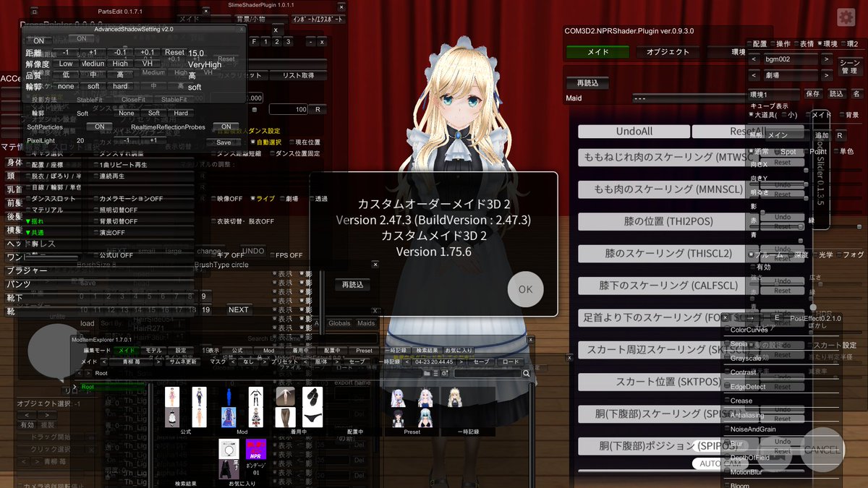Viewport: 868px width, 488px height.
Task: Confirm version dialog with OK
Action: [x=525, y=289]
